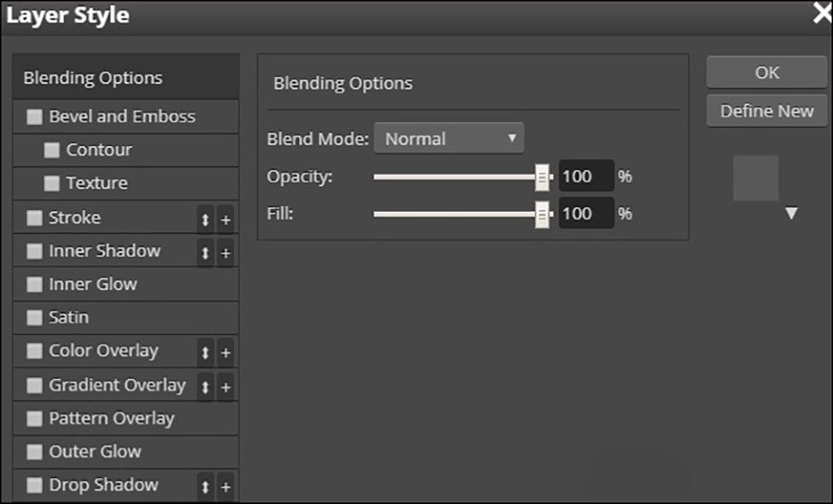833x504 pixels.
Task: Click the Define New button
Action: coord(766,111)
